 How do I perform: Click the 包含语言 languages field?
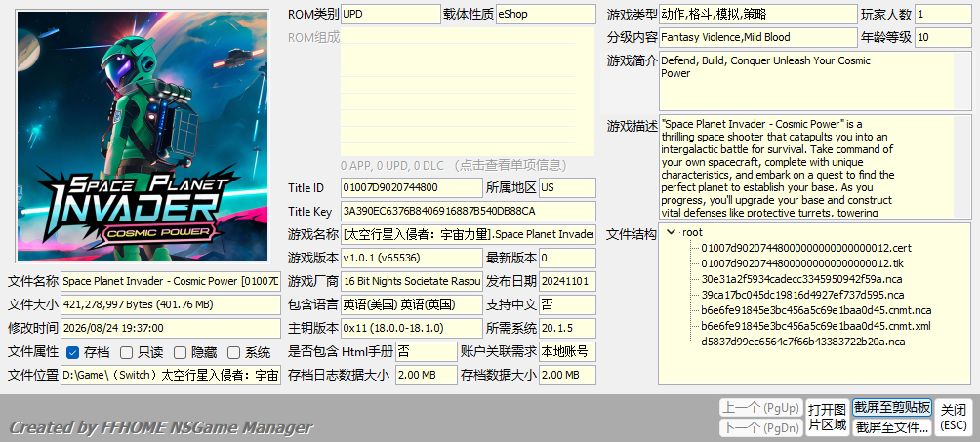412,304
